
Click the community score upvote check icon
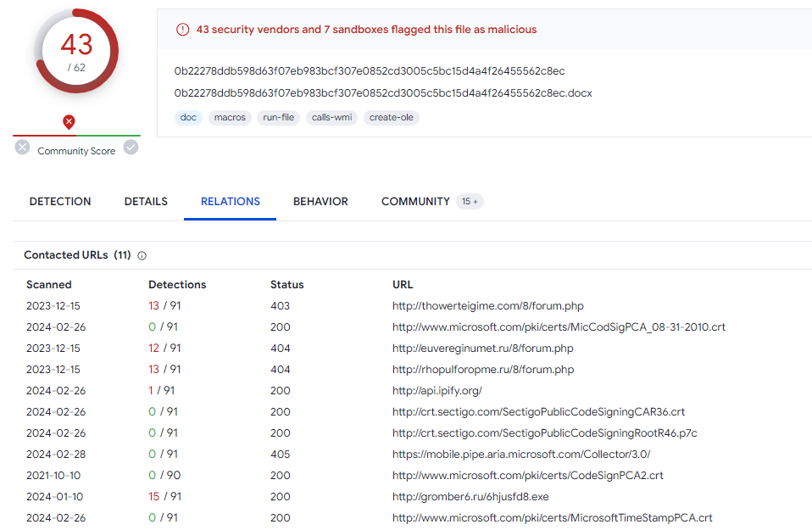coord(131,148)
